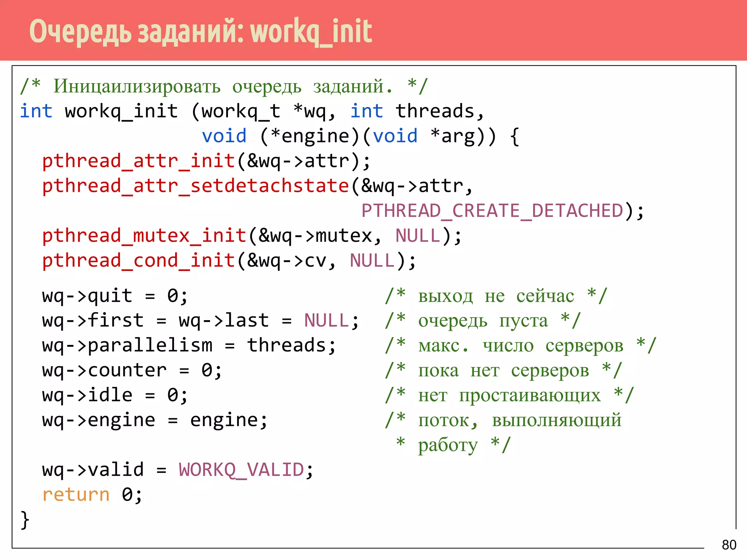Image resolution: width=747 pixels, height=560 pixels.
Task: Click the line 'wq->engine = engine;'
Action: pyautogui.click(x=155, y=420)
